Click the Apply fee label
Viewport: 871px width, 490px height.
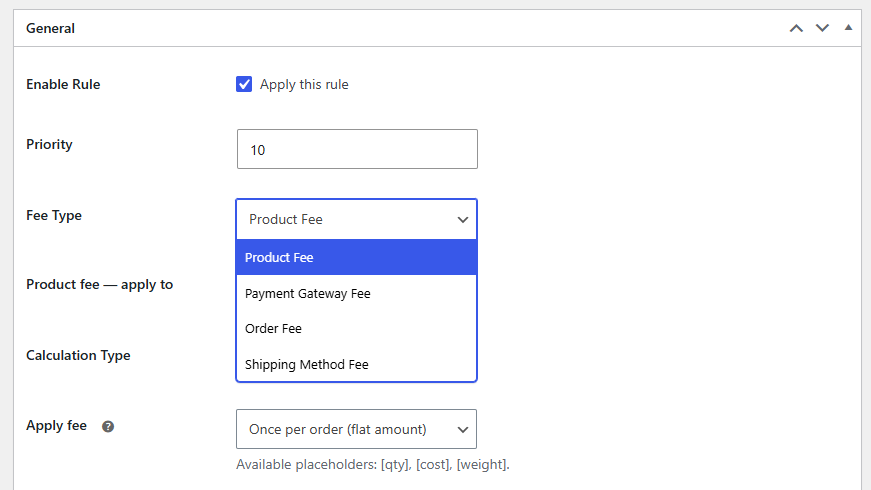[x=57, y=426]
